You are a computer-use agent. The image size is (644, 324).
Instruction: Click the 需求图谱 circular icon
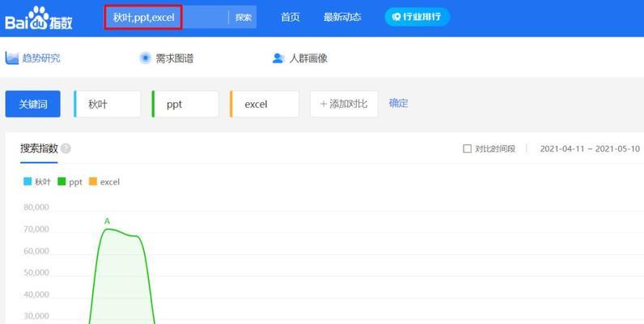(146, 58)
